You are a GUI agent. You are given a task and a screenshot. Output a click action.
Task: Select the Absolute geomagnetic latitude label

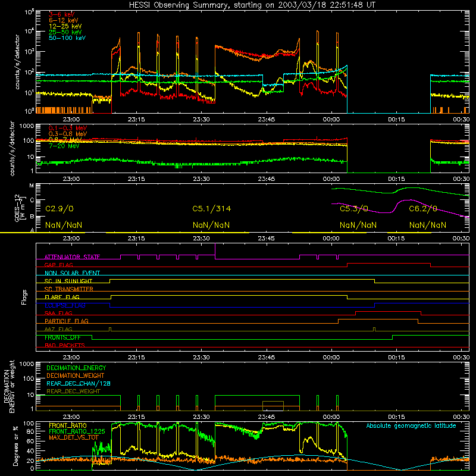411,425
